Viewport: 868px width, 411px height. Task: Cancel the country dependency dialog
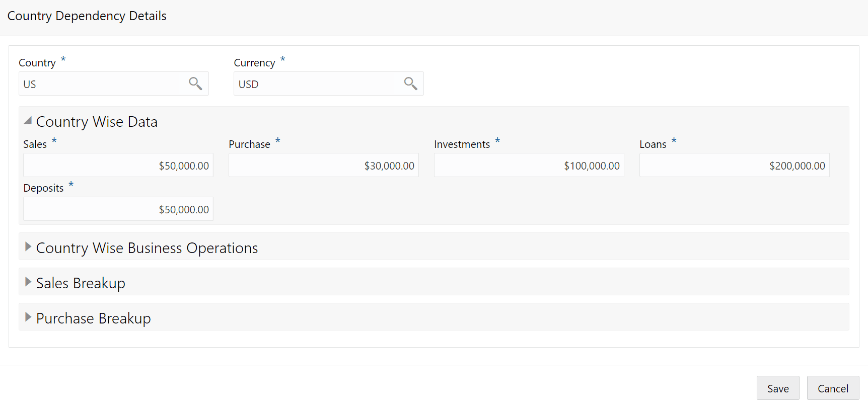click(833, 388)
